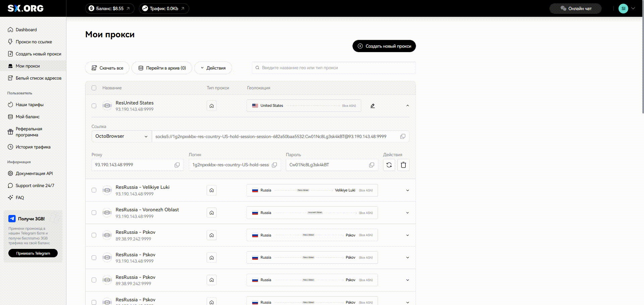The width and height of the screenshot is (644, 305).
Task: Expand the Действия actions dropdown
Action: 213,68
